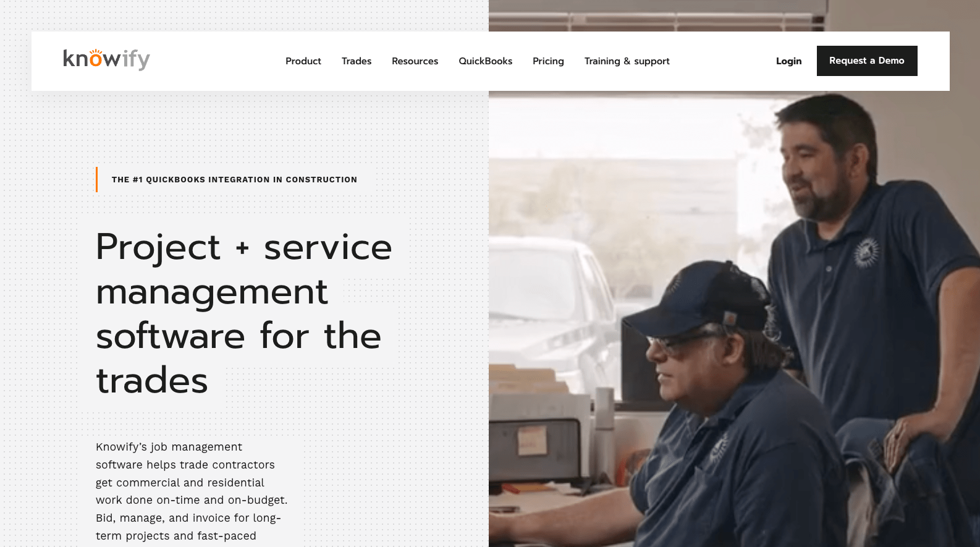980x547 pixels.
Task: Click the orange accent bar beside tagline
Action: 97,180
